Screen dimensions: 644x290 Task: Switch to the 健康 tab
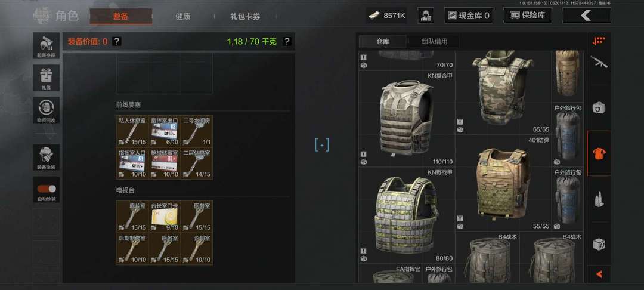pos(183,17)
